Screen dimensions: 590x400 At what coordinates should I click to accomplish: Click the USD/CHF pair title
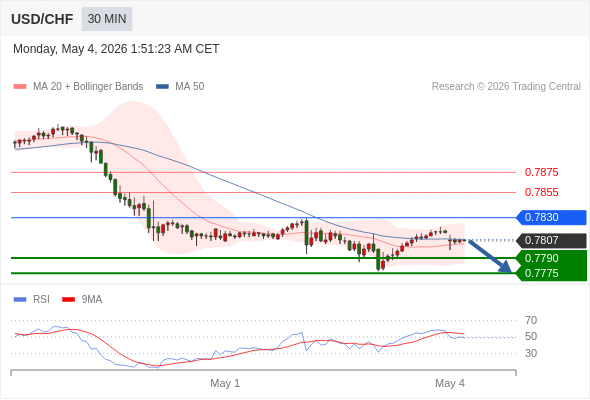42,19
